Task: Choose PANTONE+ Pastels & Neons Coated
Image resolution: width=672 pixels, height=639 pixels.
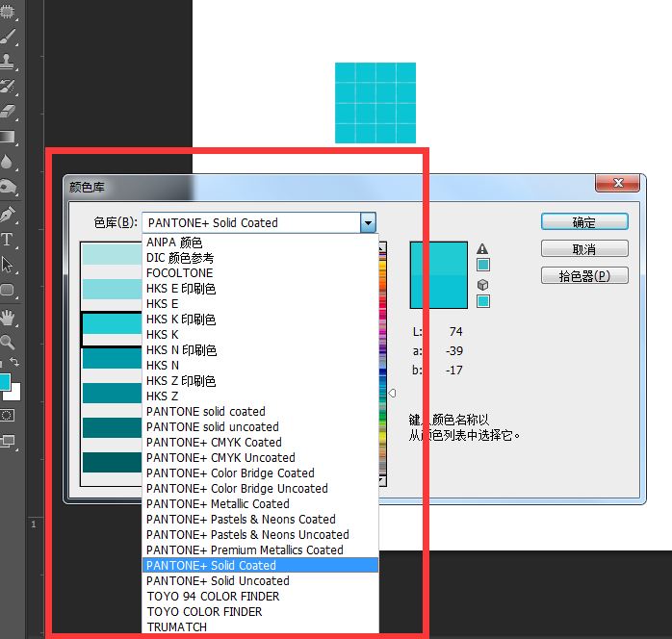Action: 260,520
